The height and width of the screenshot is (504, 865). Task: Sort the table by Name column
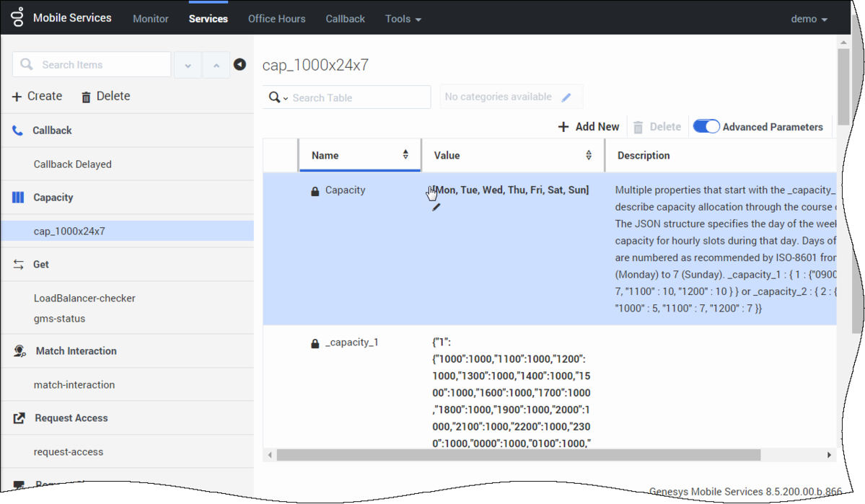tap(405, 155)
